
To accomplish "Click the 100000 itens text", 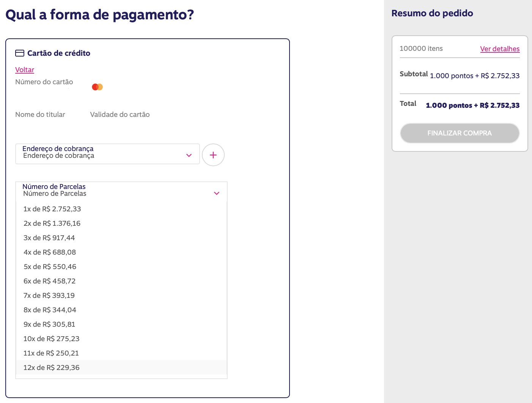I will coord(421,49).
